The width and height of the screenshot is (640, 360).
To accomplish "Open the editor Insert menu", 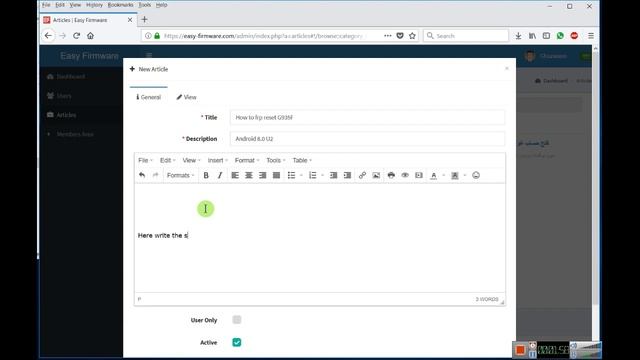I will click(x=218, y=160).
